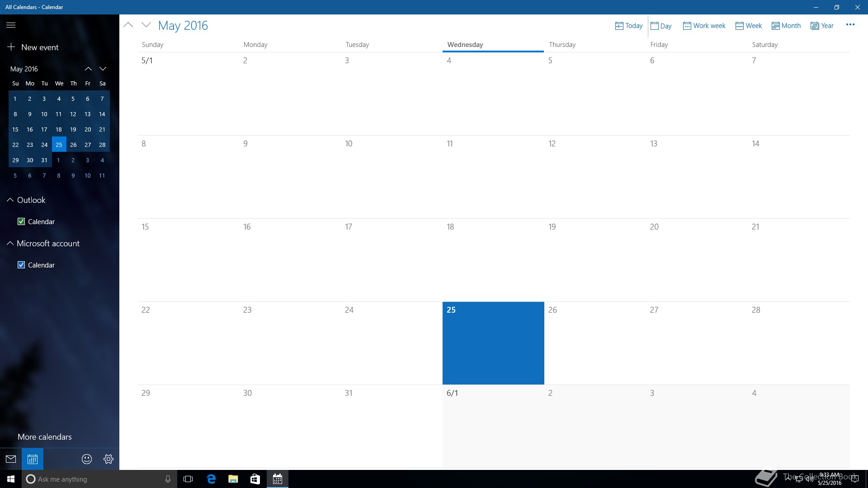868x488 pixels.
Task: Select the day 20 cell in main grid
Action: pyautogui.click(x=697, y=260)
